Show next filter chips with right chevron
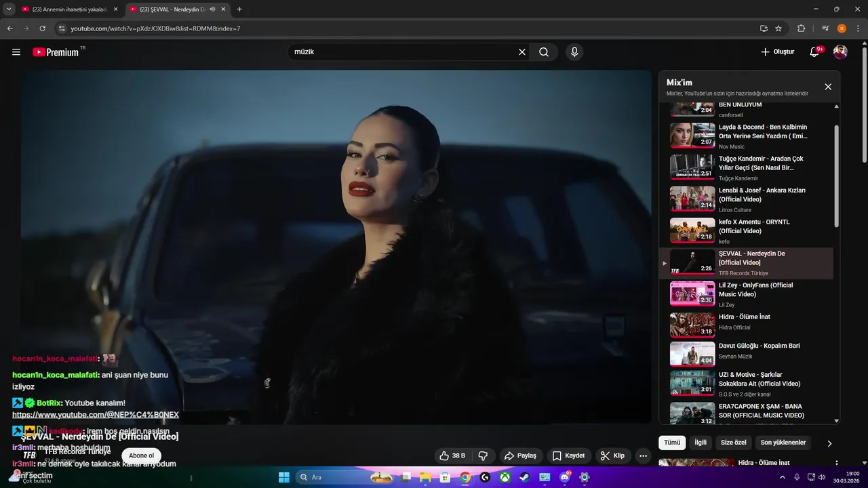The width and height of the screenshot is (868, 488). pyautogui.click(x=829, y=443)
